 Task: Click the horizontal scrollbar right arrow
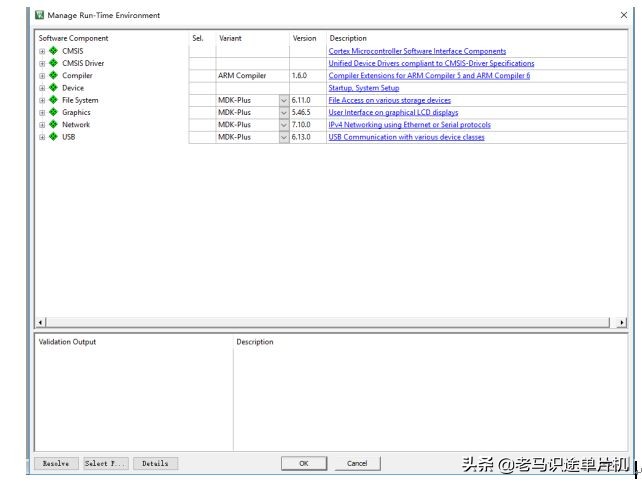point(622,323)
